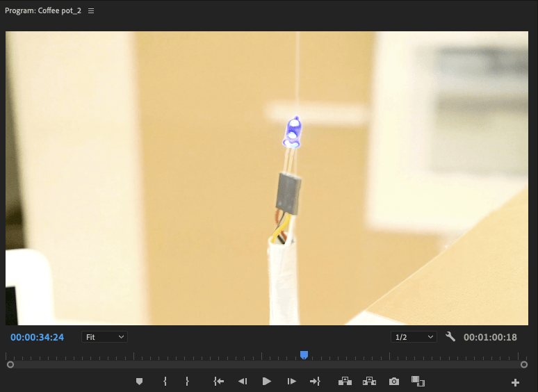Click the blue playhead position timecode 00:00:34:24
The height and width of the screenshot is (392, 538).
point(37,337)
